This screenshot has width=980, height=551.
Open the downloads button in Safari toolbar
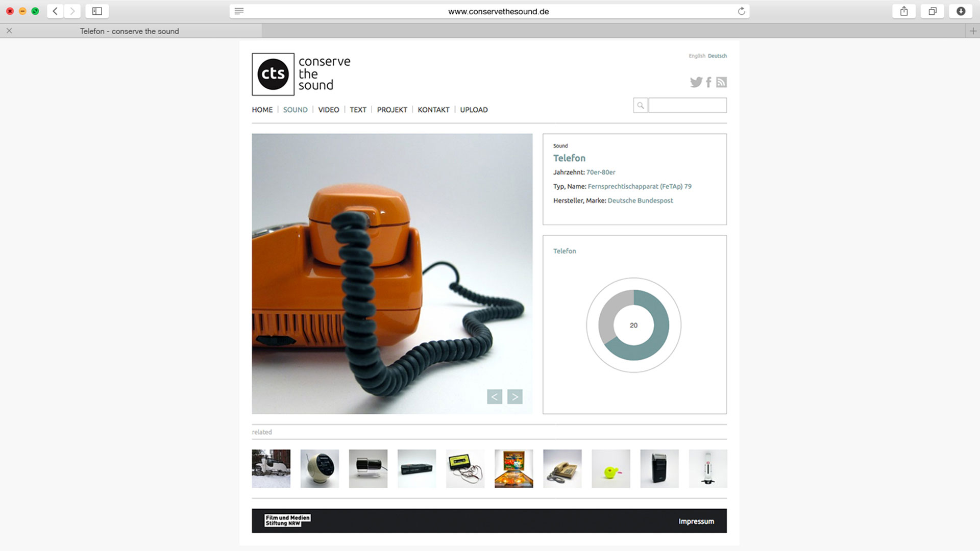(x=961, y=11)
